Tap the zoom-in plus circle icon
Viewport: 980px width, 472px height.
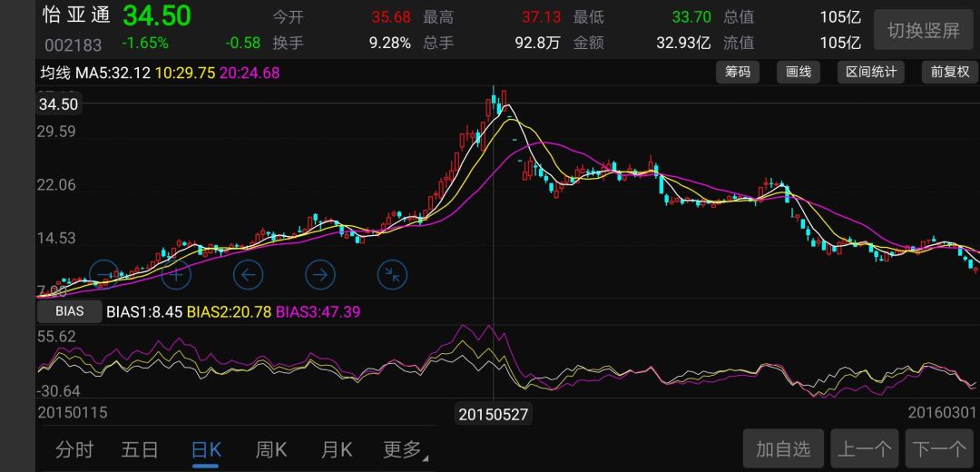[176, 274]
